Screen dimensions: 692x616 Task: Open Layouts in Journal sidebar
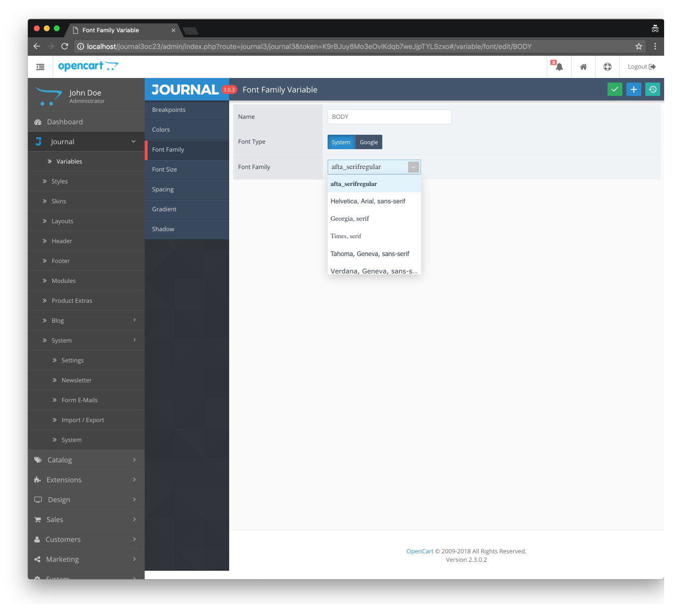(x=86, y=221)
